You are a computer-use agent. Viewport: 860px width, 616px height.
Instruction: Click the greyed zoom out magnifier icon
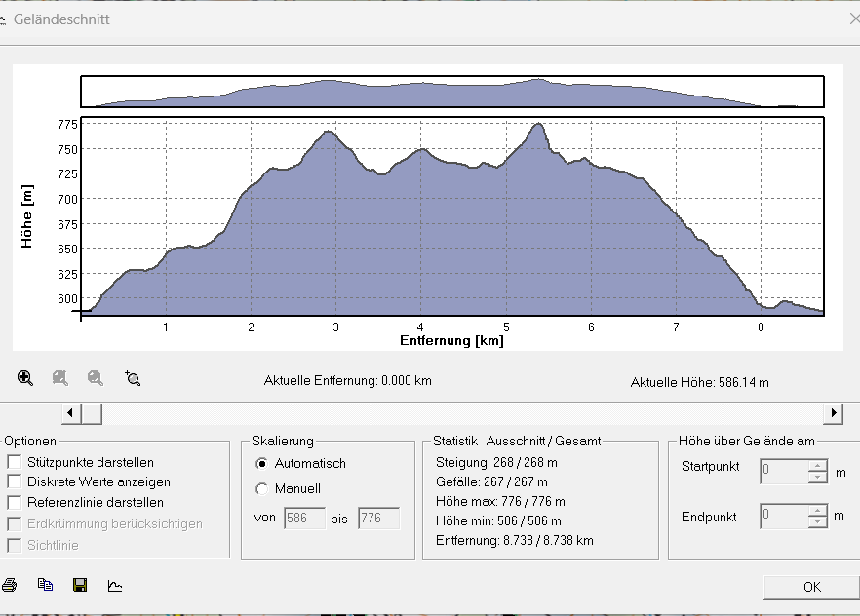click(60, 378)
